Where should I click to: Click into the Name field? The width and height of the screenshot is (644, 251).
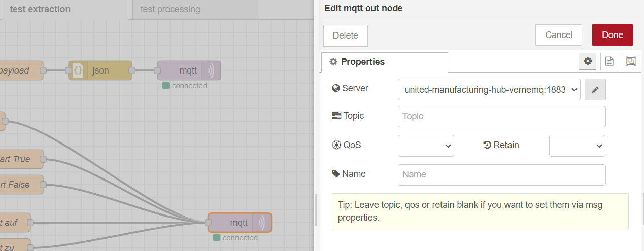pyautogui.click(x=501, y=174)
